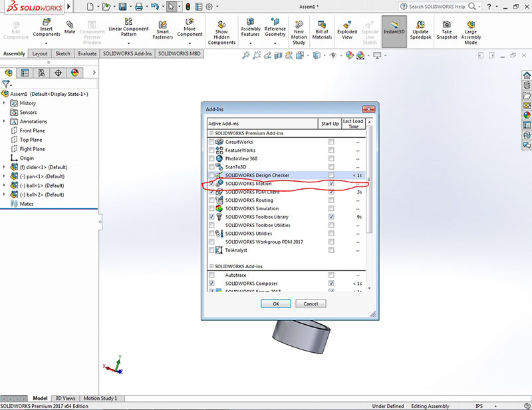Image resolution: width=532 pixels, height=410 pixels.
Task: Expand the pan<1> component node
Action: [4, 176]
